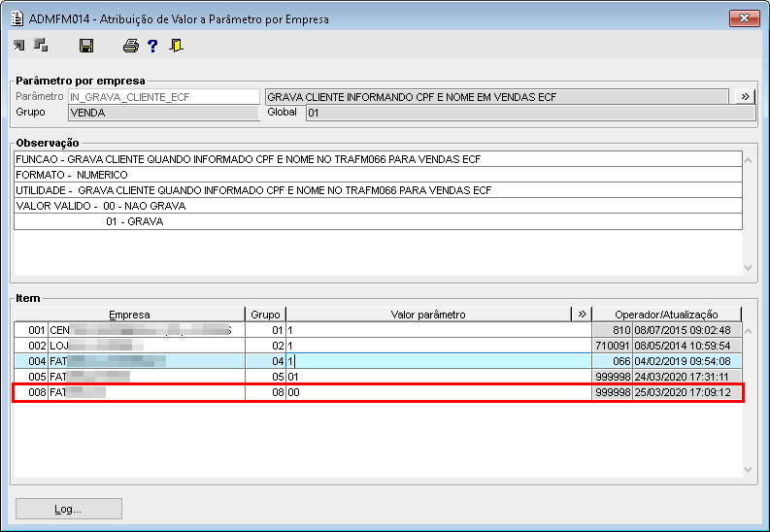Click the Grupo column header
770x532 pixels.
point(265,315)
